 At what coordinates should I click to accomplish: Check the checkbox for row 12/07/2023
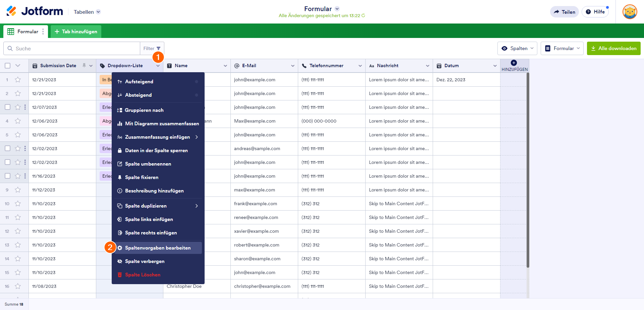[x=8, y=107]
